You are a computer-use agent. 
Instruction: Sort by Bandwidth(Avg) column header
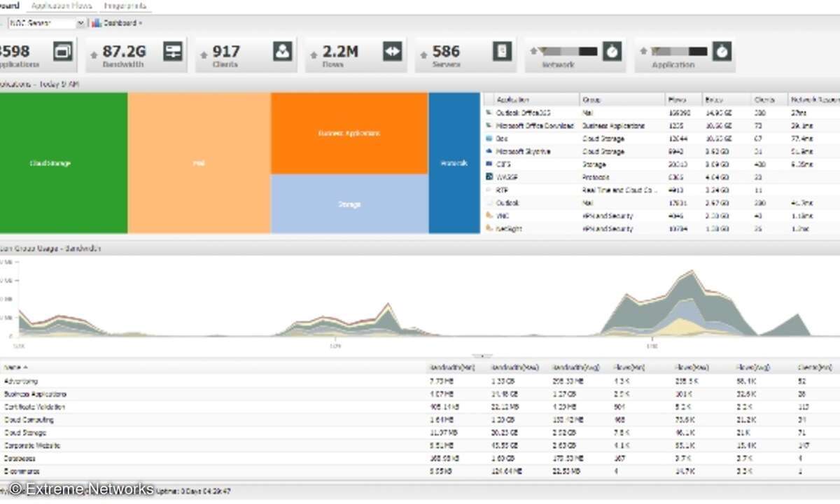pos(580,367)
